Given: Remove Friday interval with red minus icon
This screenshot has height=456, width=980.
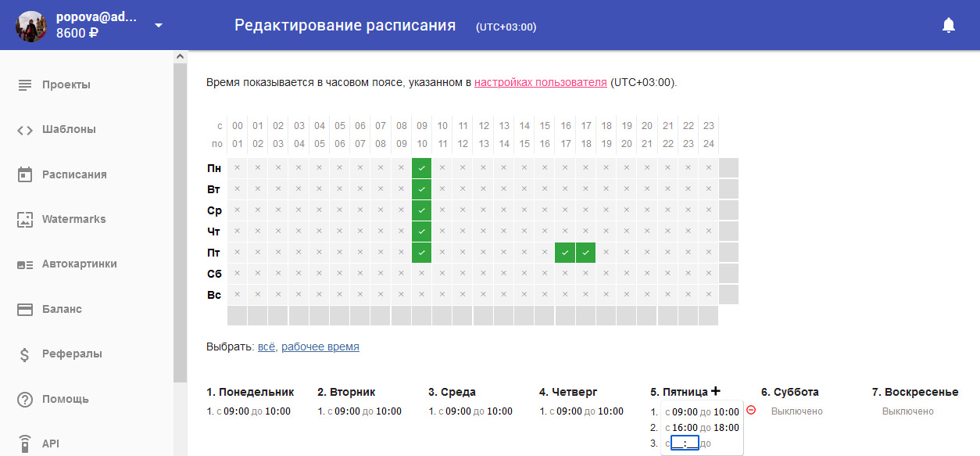Looking at the screenshot, I should pyautogui.click(x=751, y=410).
